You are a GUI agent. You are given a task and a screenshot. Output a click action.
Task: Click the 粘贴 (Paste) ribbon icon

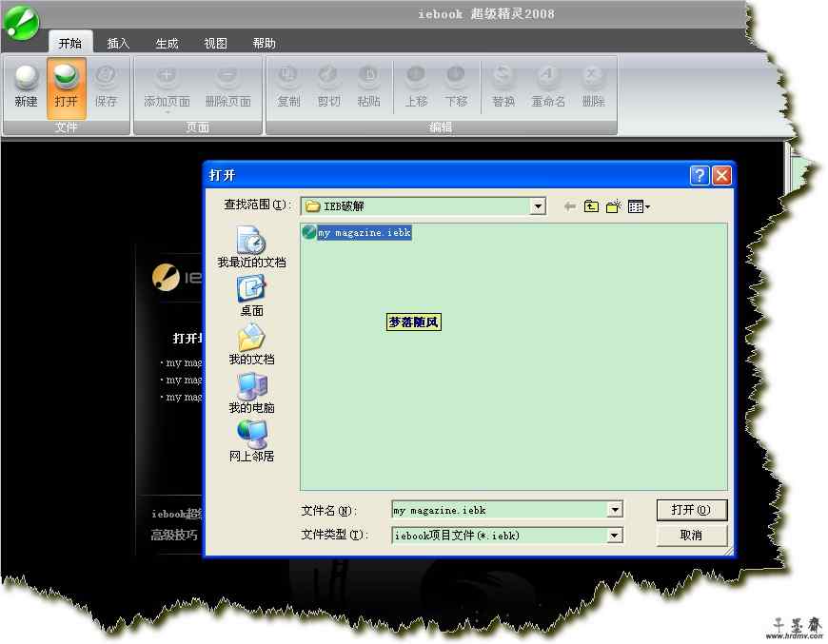368,86
